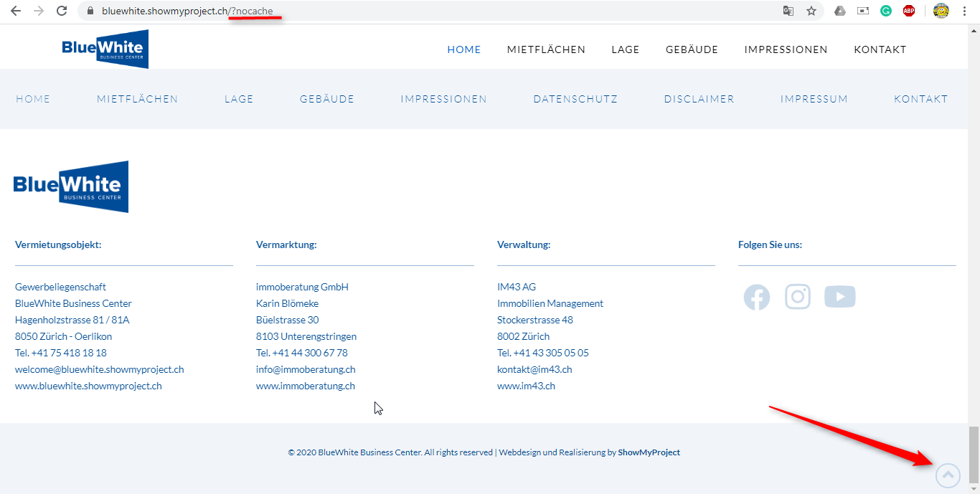Open IMPRESSIONEN in the top navigation bar

pyautogui.click(x=786, y=49)
